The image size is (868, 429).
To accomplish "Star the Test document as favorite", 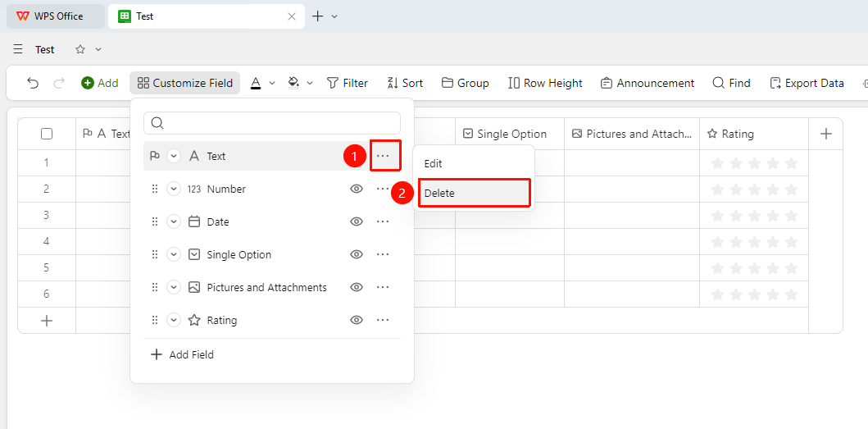I will (x=80, y=49).
